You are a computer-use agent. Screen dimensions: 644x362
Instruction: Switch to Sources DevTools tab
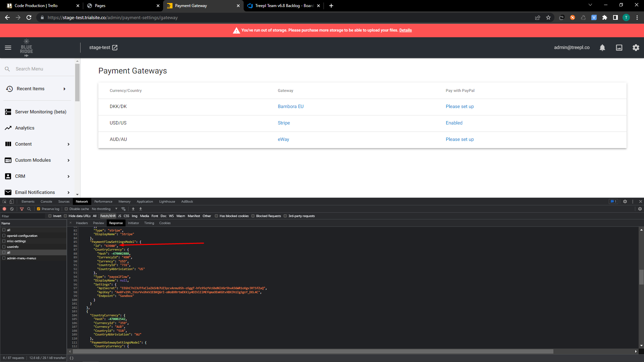tap(64, 202)
